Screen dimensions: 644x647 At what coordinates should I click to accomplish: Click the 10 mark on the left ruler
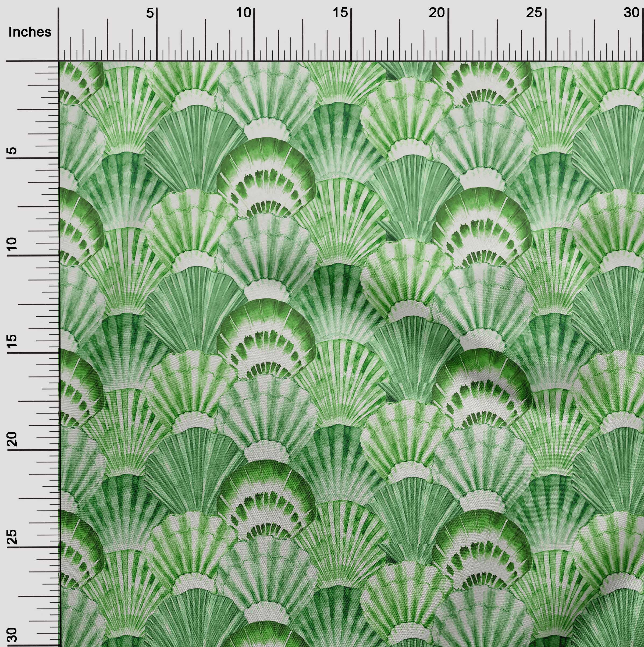coord(12,245)
